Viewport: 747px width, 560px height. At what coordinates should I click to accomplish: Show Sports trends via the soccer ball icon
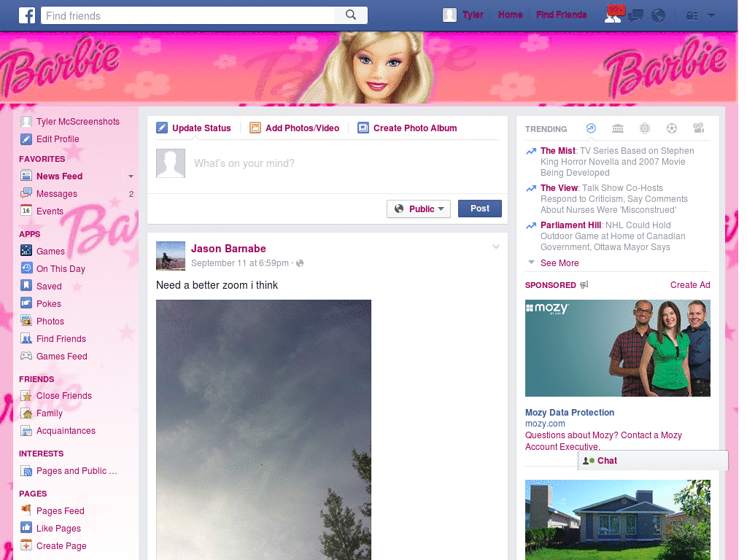671,128
